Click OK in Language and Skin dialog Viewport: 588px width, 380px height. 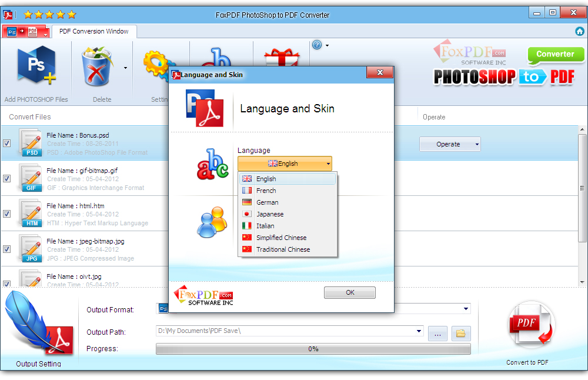[x=349, y=292]
